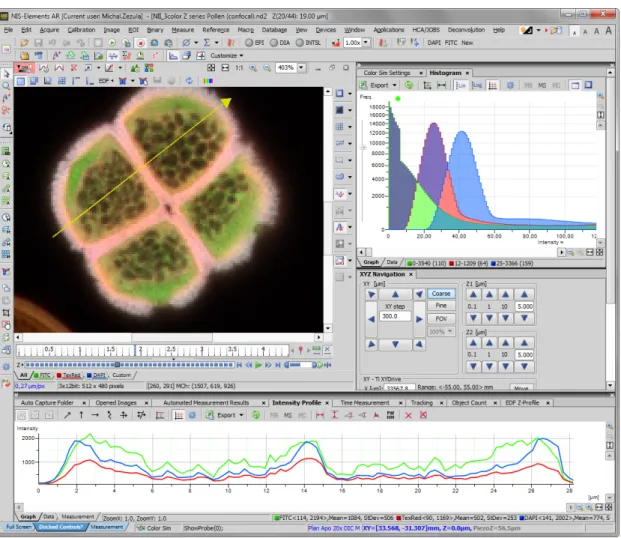Click the FOV button
The width and height of the screenshot is (621, 538).
click(x=441, y=319)
